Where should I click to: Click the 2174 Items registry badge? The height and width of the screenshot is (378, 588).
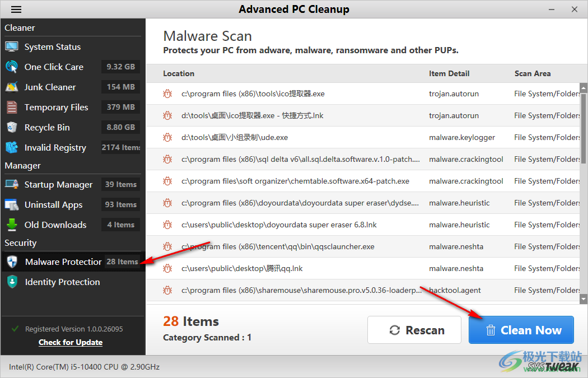point(121,147)
